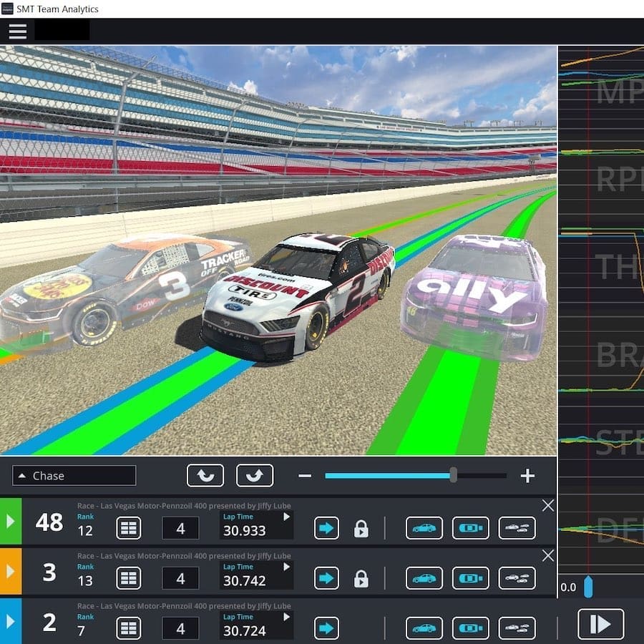The width and height of the screenshot is (644, 644).
Task: Click the blue arrow button for car 3
Action: 326,578
